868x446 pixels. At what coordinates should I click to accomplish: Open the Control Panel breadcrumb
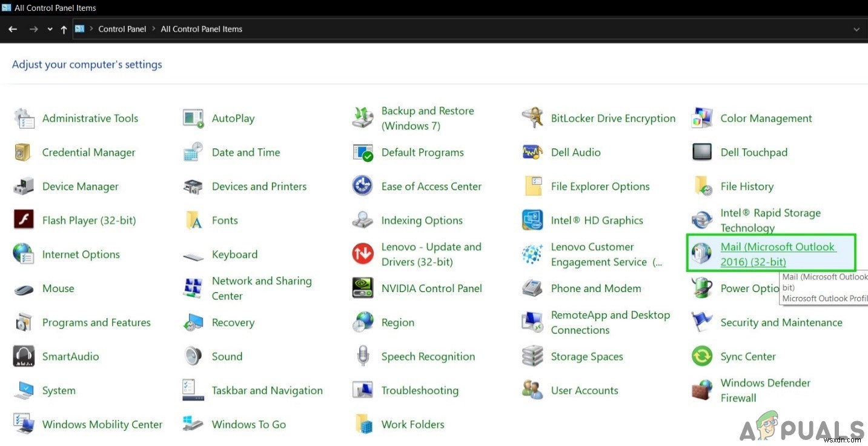point(122,28)
